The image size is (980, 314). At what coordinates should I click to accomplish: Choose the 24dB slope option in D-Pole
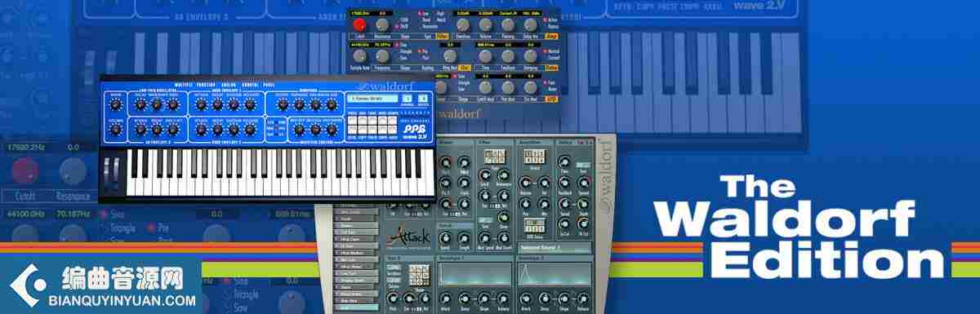pyautogui.click(x=403, y=26)
